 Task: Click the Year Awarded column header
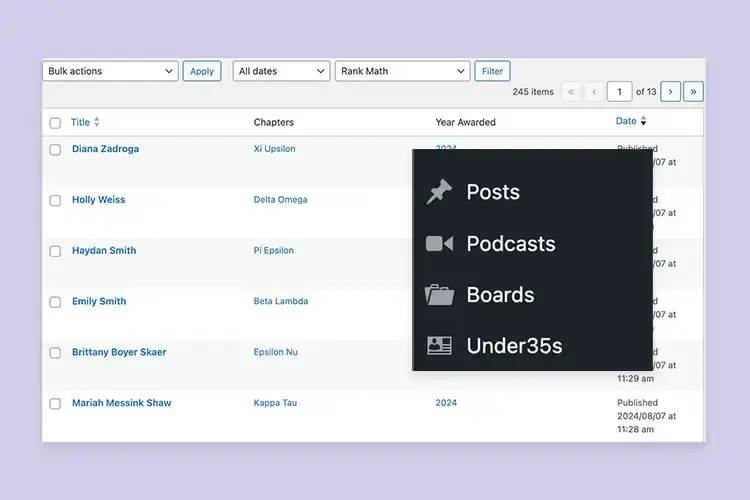pos(465,122)
